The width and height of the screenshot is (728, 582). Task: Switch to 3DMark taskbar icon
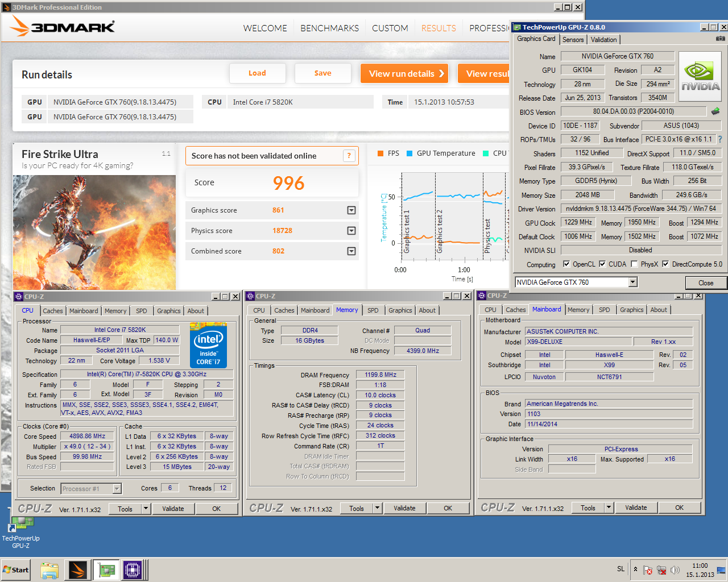click(78, 570)
